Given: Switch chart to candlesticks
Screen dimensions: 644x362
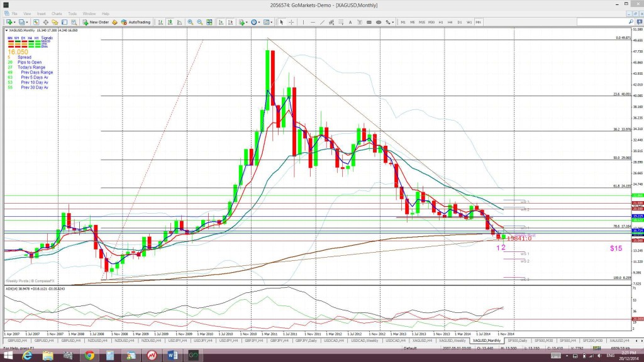Looking at the screenshot, I should [x=170, y=22].
